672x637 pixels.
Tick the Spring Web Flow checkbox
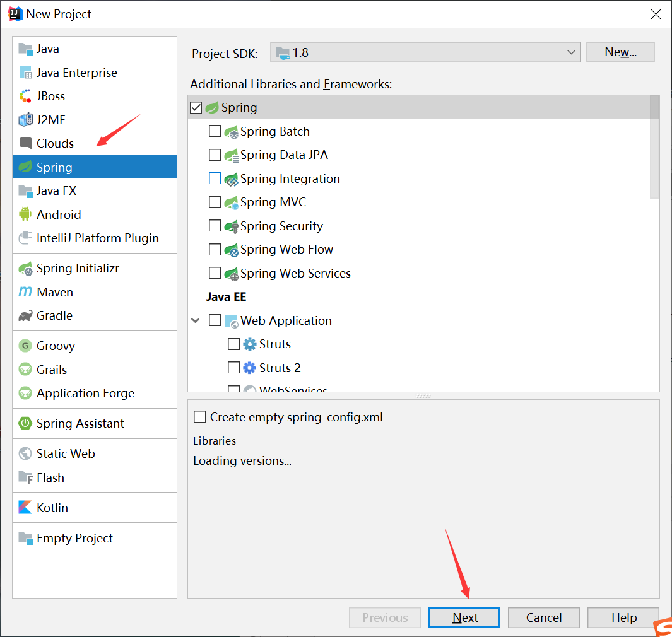coord(215,249)
